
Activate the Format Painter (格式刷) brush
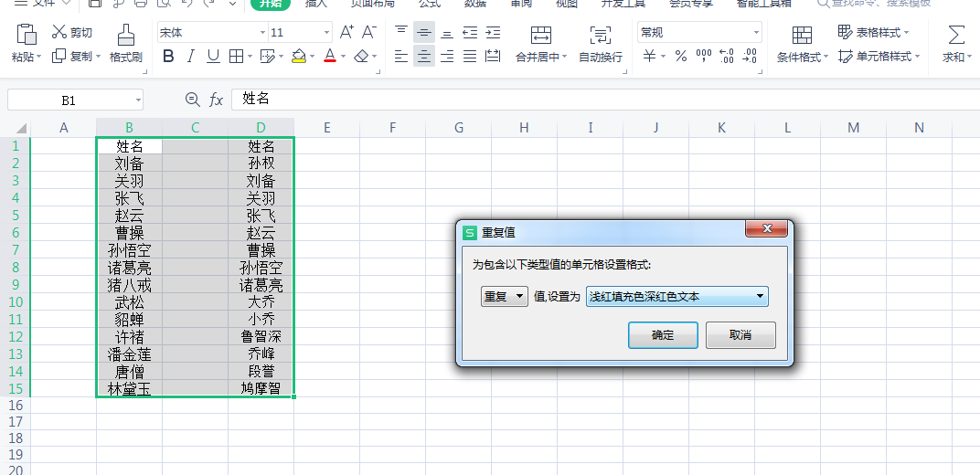click(126, 44)
